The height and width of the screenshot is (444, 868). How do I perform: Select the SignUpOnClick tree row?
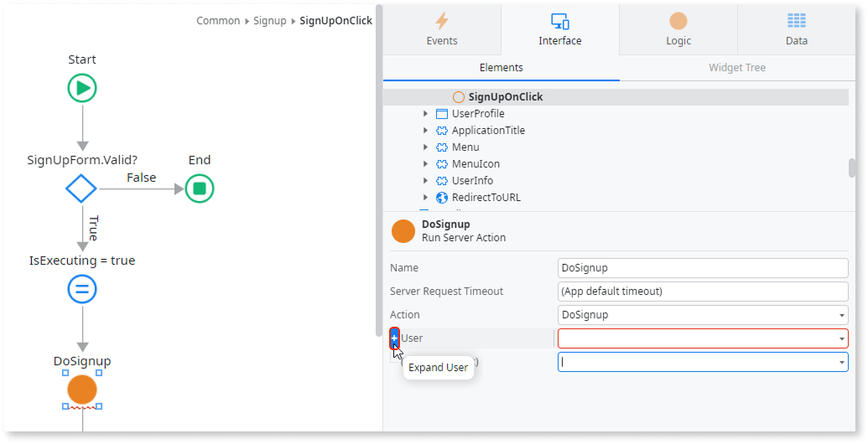616,97
